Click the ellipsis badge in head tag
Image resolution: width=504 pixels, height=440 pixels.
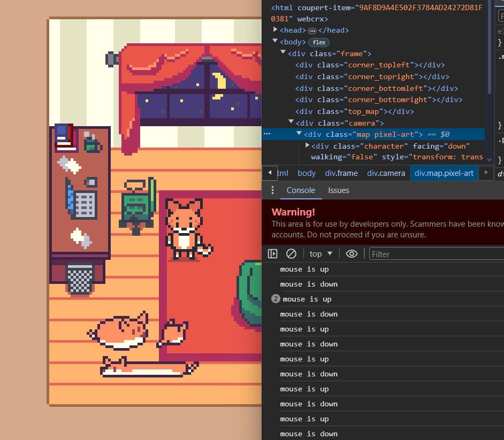[x=312, y=30]
